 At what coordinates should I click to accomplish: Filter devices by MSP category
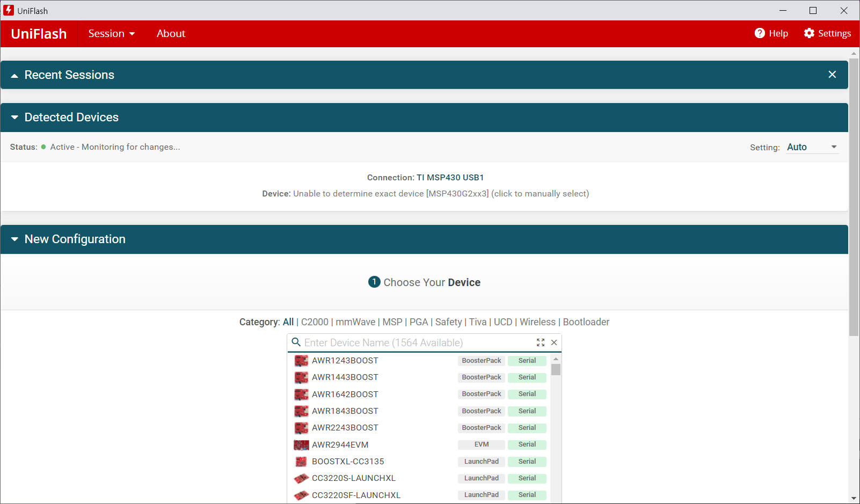[392, 322]
